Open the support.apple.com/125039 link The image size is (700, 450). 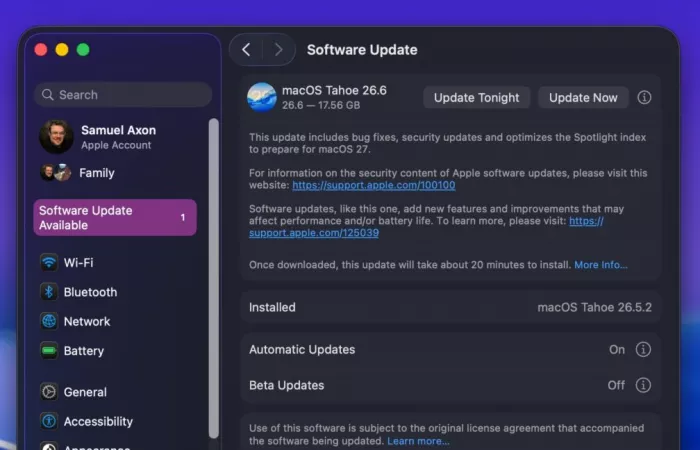tap(314, 233)
